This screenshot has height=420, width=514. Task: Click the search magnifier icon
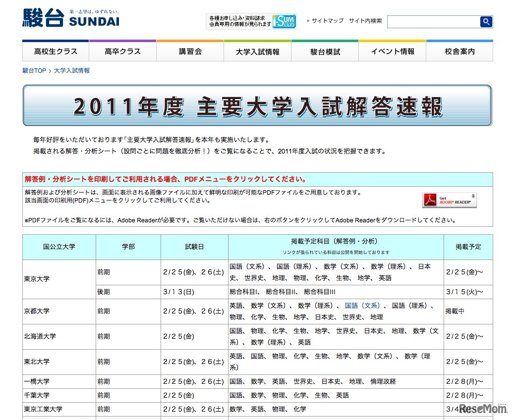coord(486,21)
